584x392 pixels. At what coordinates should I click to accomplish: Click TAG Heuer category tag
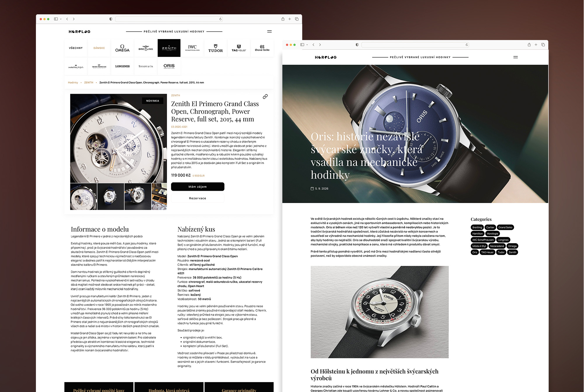(x=487, y=252)
